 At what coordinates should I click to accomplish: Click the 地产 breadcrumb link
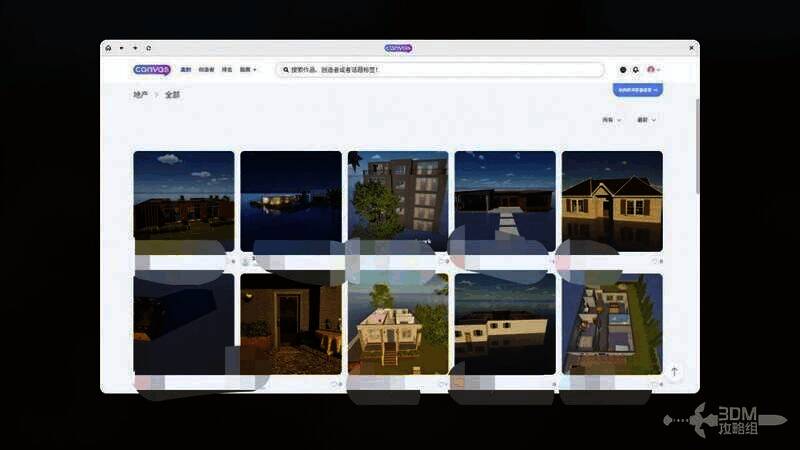tap(140, 95)
